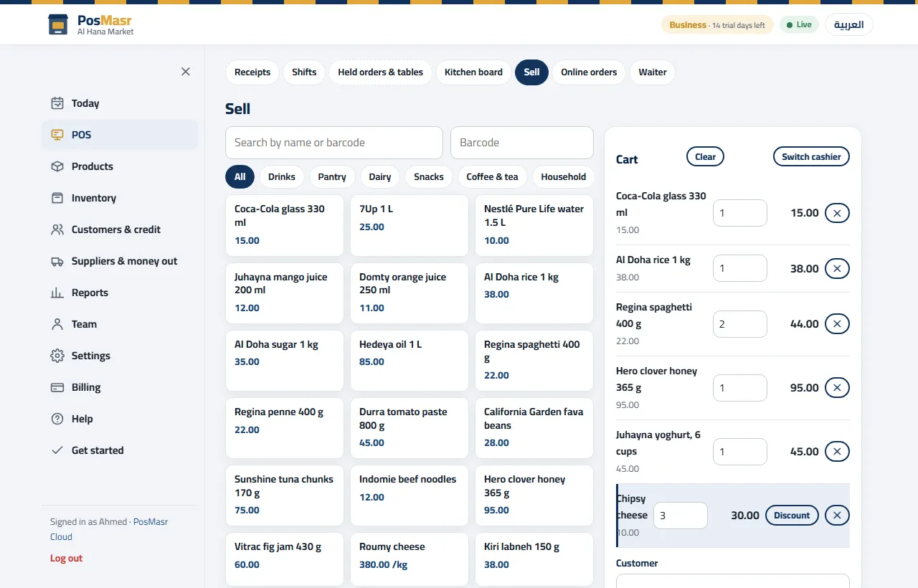Image resolution: width=918 pixels, height=588 pixels.
Task: Remove Regina spaghetti 400 g from cart
Action: (x=837, y=324)
